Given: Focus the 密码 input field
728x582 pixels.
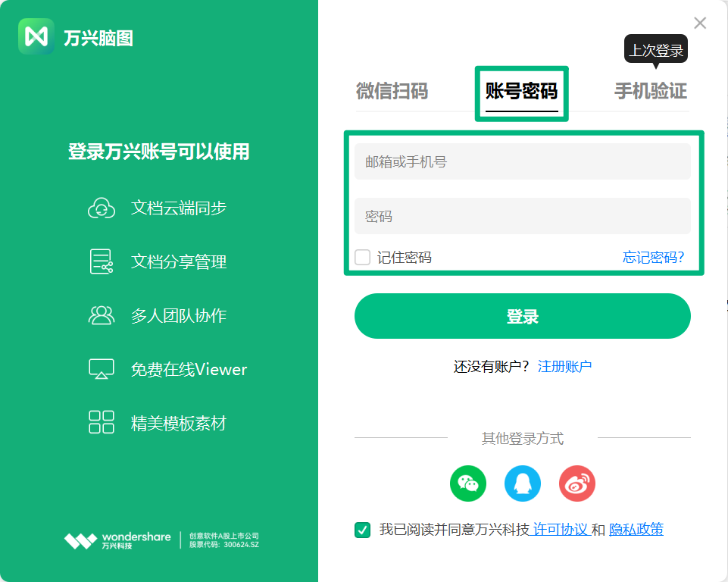Looking at the screenshot, I should (x=522, y=216).
